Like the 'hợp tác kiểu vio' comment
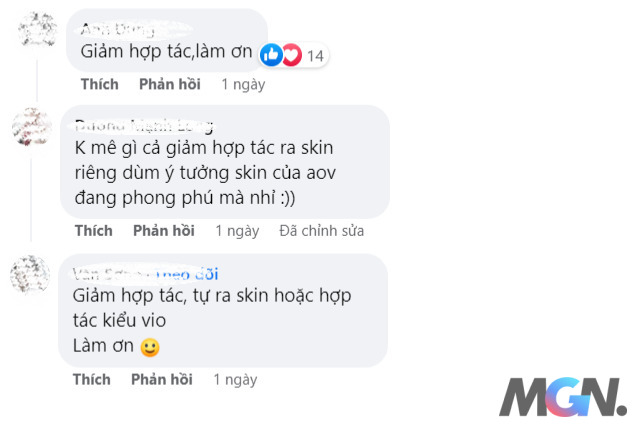640x426 pixels. 91,379
